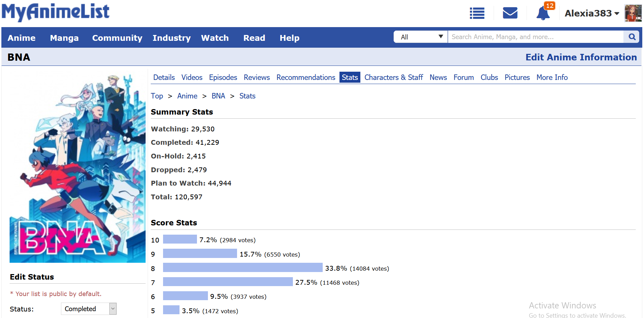Viewport: 644px width, 318px height.
Task: Switch to the More Info tab
Action: click(552, 77)
